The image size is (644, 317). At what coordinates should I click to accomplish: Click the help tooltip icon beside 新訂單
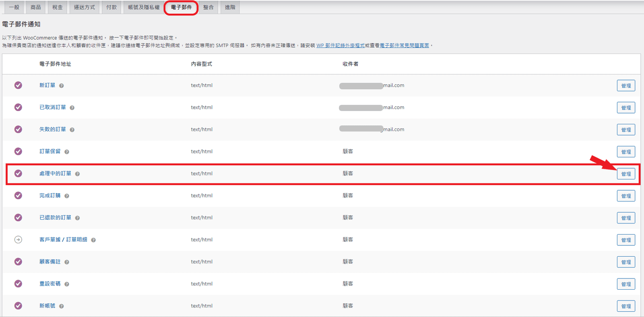(62, 86)
